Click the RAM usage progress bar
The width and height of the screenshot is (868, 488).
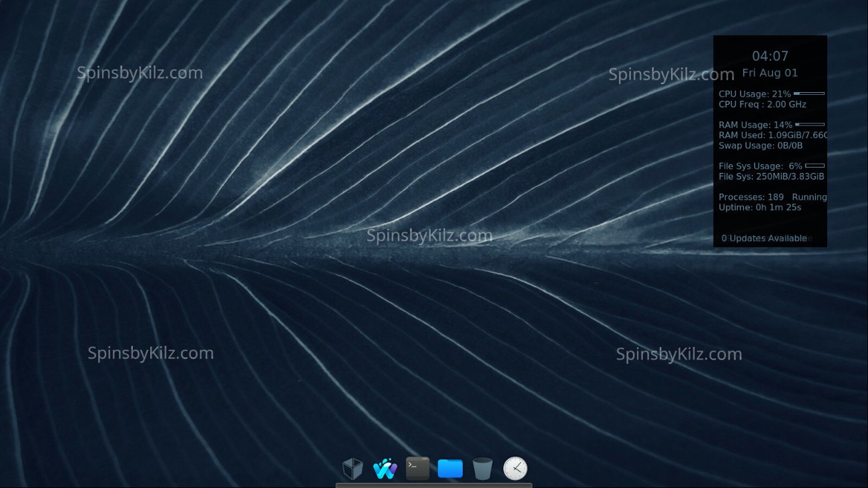809,124
